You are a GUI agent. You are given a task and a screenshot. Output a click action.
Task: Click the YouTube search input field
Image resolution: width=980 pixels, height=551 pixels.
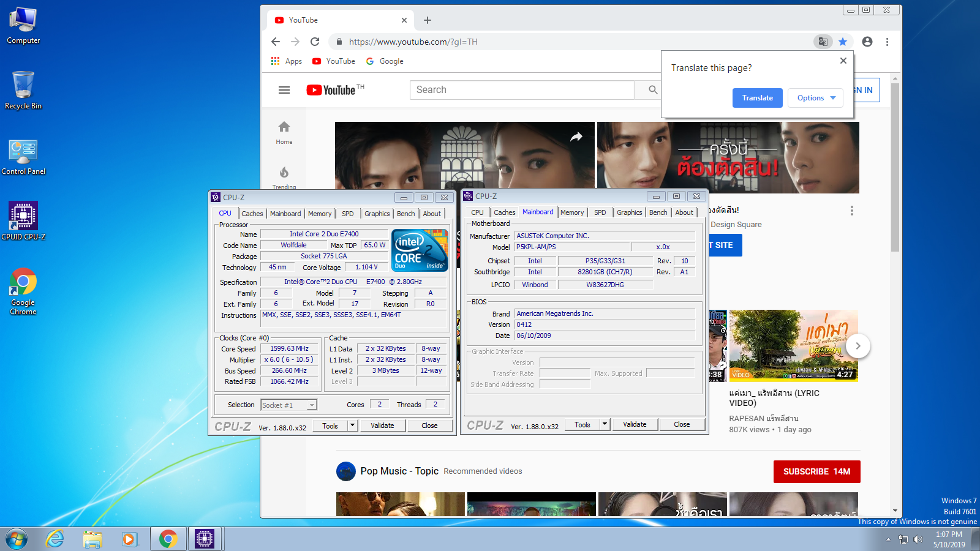[522, 90]
